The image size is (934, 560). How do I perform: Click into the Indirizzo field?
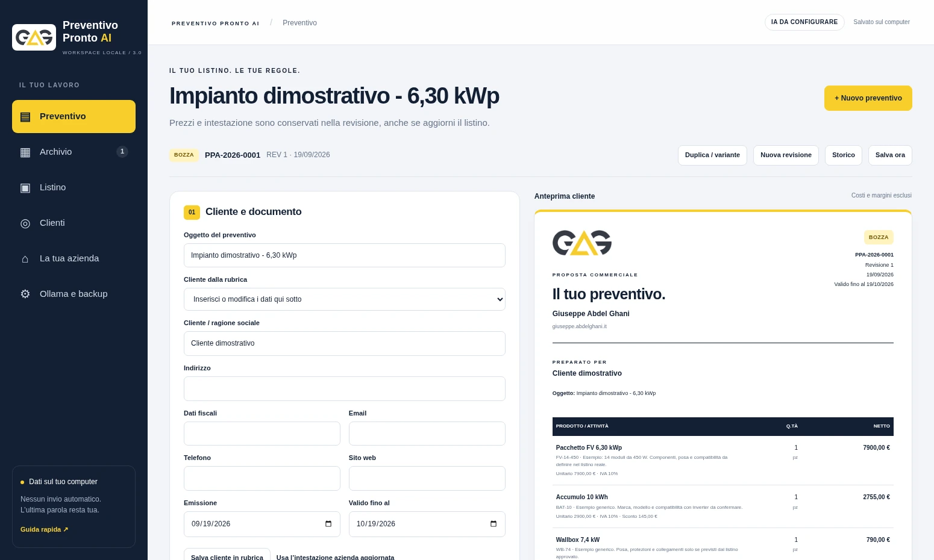(x=345, y=389)
